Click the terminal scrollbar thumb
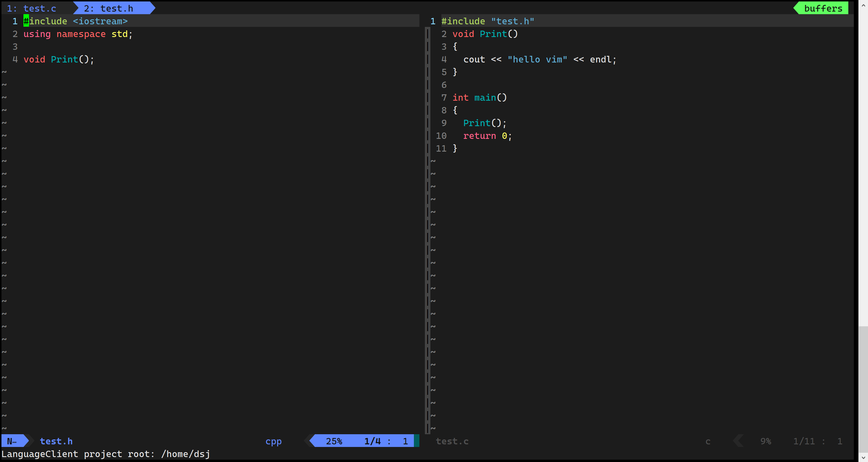The width and height of the screenshot is (868, 462). click(x=863, y=389)
